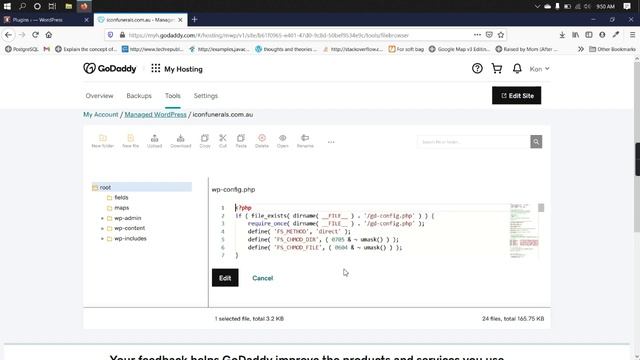The height and width of the screenshot is (360, 640).
Task: Click the Open eye icon
Action: coord(282,141)
